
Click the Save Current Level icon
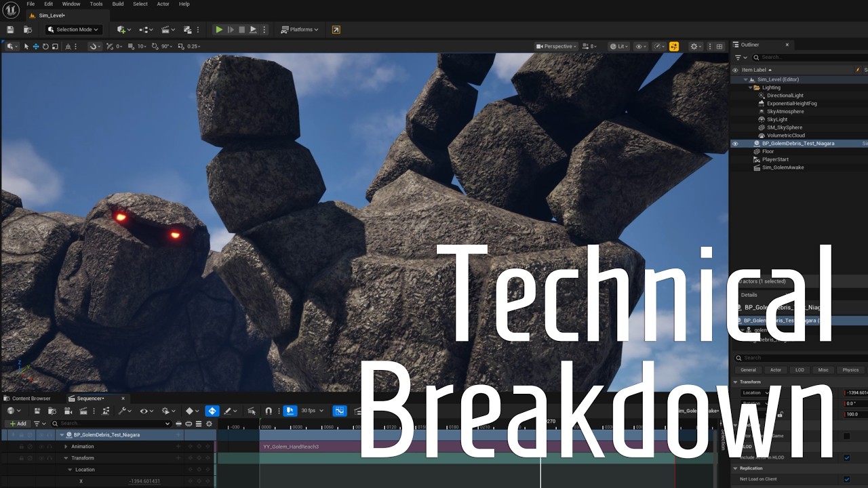pyautogui.click(x=10, y=30)
